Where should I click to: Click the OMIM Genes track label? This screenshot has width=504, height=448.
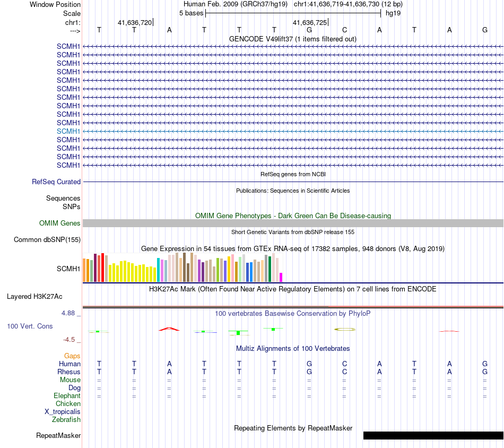[x=59, y=223]
